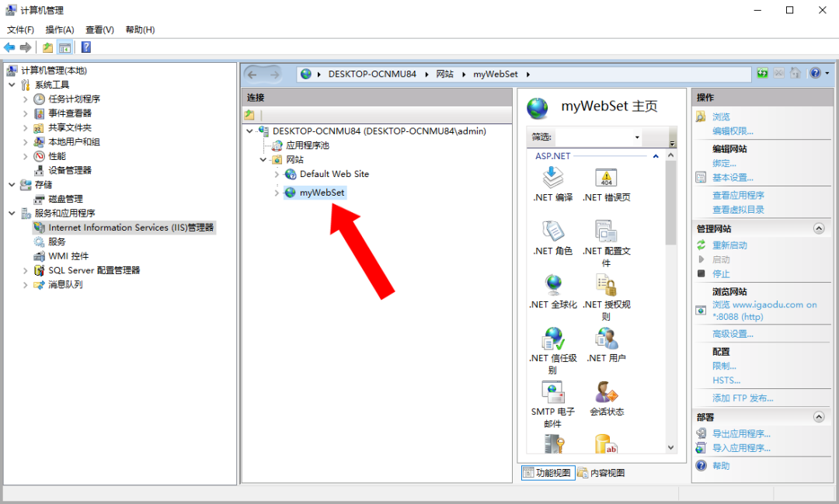Click the up-one-level folder toolbar icon
The width and height of the screenshot is (839, 504).
coord(47,47)
